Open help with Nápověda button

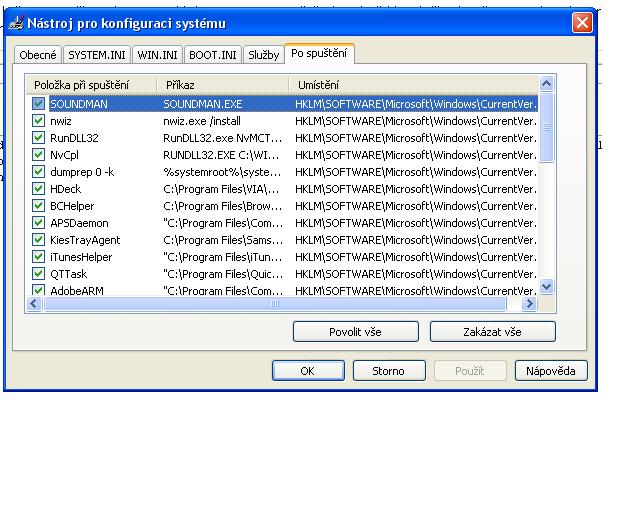point(551,371)
